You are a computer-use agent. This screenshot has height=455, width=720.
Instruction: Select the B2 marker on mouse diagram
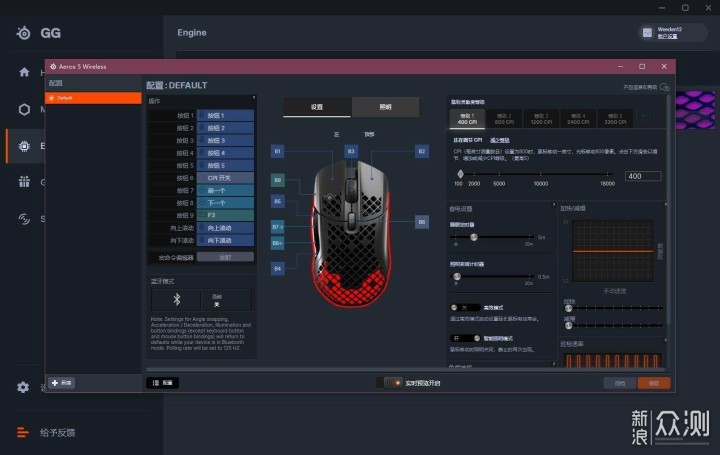pos(422,151)
